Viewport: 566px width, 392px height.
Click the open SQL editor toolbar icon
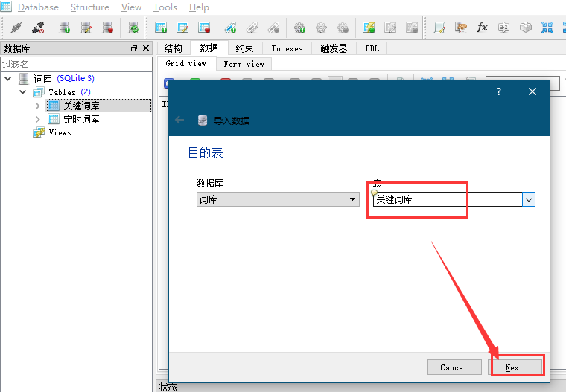[x=439, y=28]
